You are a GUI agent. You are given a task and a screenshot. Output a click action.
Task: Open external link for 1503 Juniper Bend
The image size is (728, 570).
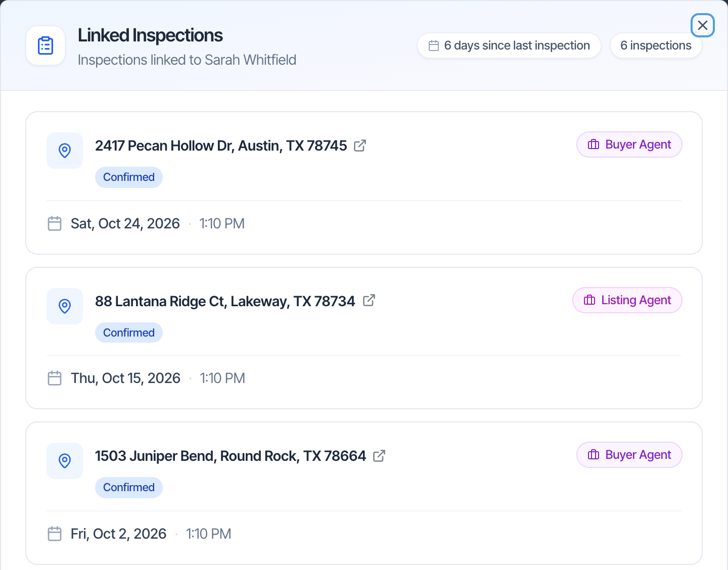[379, 456]
